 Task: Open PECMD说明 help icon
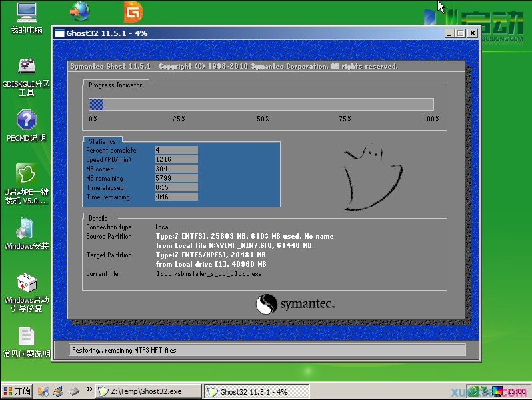[x=27, y=125]
